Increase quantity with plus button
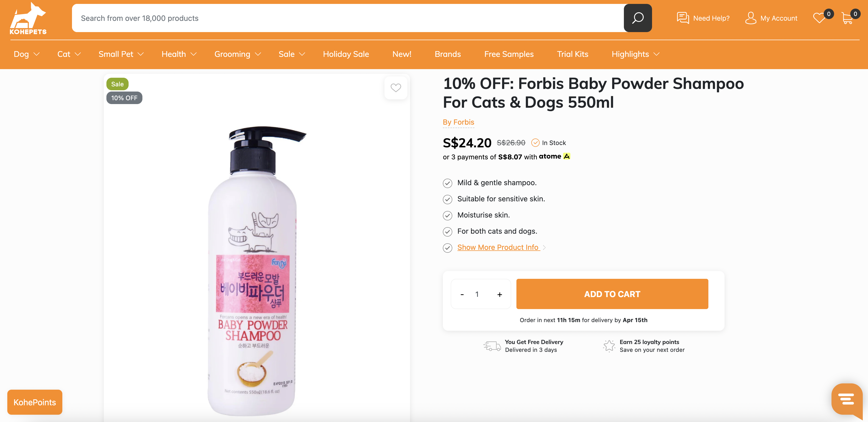Screen dimensions: 868x422 pos(499,294)
